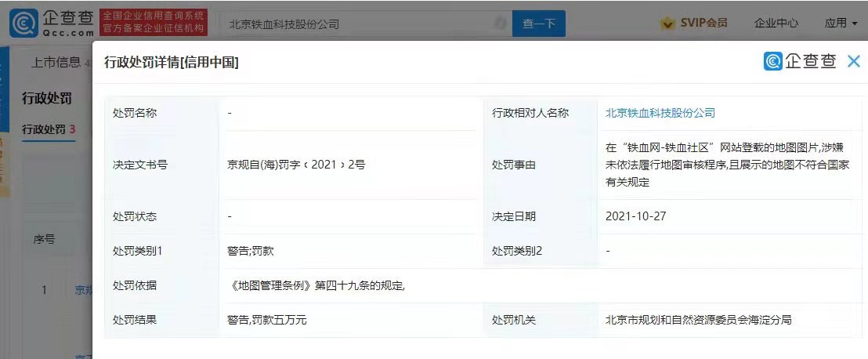868x359 pixels.
Task: Click the 决定文书号 label cell
Action: point(161,165)
